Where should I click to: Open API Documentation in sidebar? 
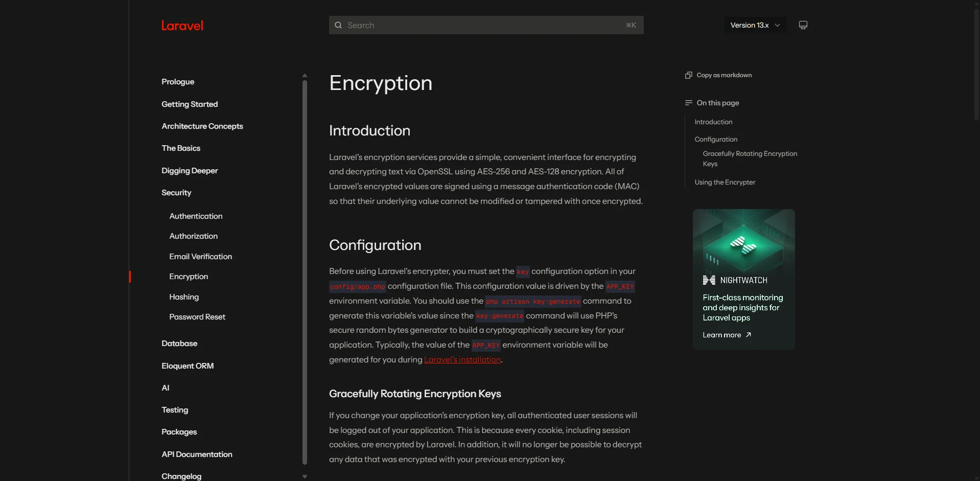coord(197,454)
